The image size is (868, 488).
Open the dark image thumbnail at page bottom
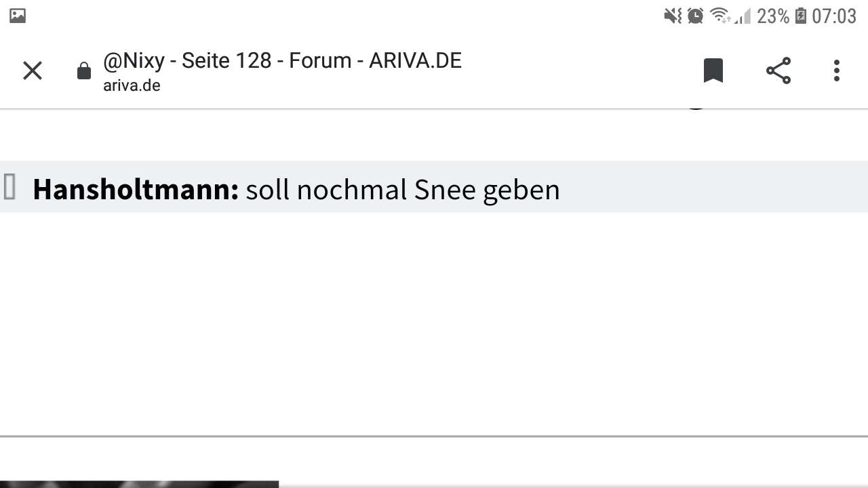click(139, 484)
